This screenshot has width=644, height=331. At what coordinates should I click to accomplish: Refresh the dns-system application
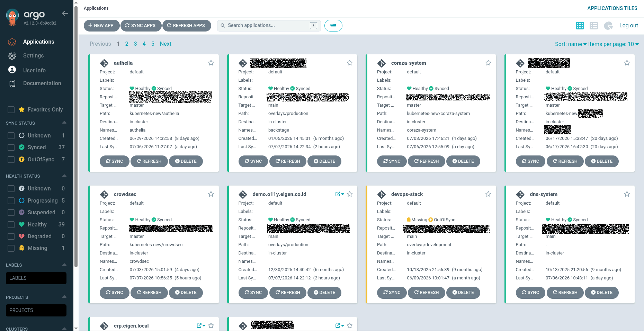[x=565, y=293]
